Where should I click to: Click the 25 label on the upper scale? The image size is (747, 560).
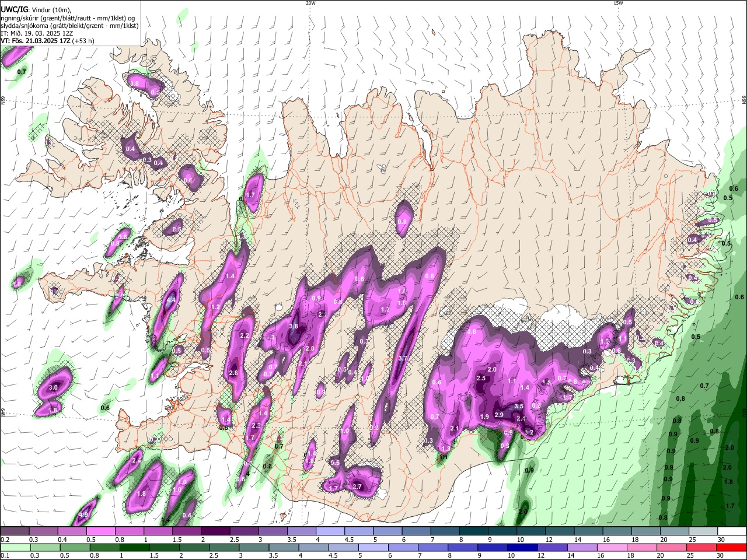(x=692, y=540)
